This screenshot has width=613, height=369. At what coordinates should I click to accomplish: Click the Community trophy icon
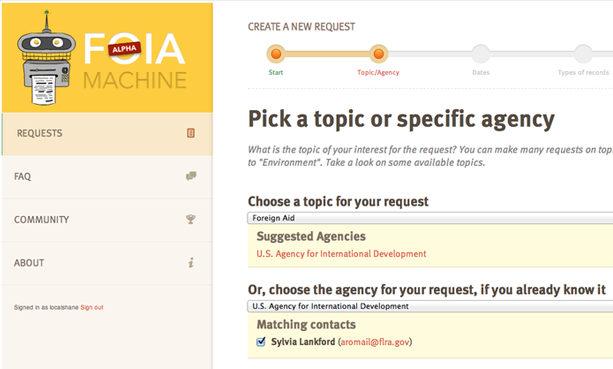[x=191, y=219]
